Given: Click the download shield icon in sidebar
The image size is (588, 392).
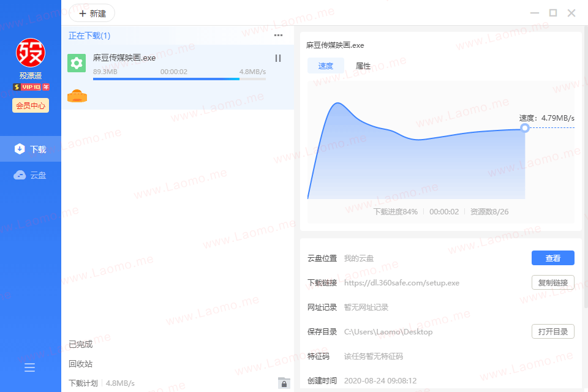Looking at the screenshot, I should click(x=20, y=149).
